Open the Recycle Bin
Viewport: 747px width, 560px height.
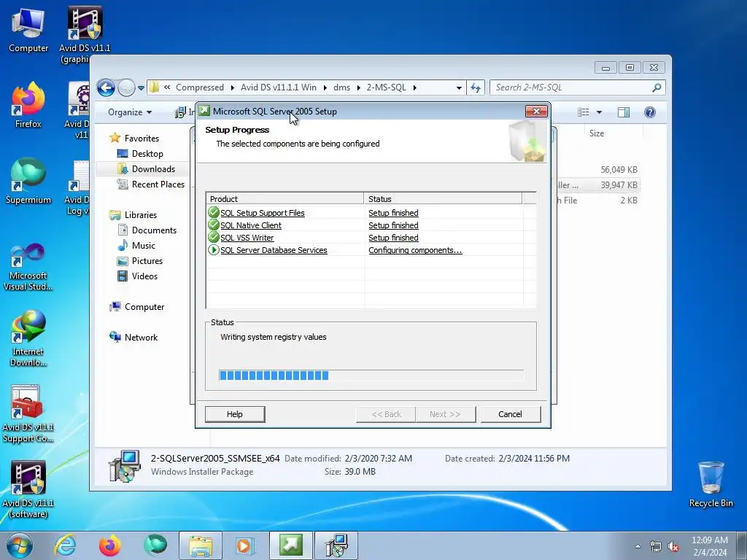click(x=711, y=484)
